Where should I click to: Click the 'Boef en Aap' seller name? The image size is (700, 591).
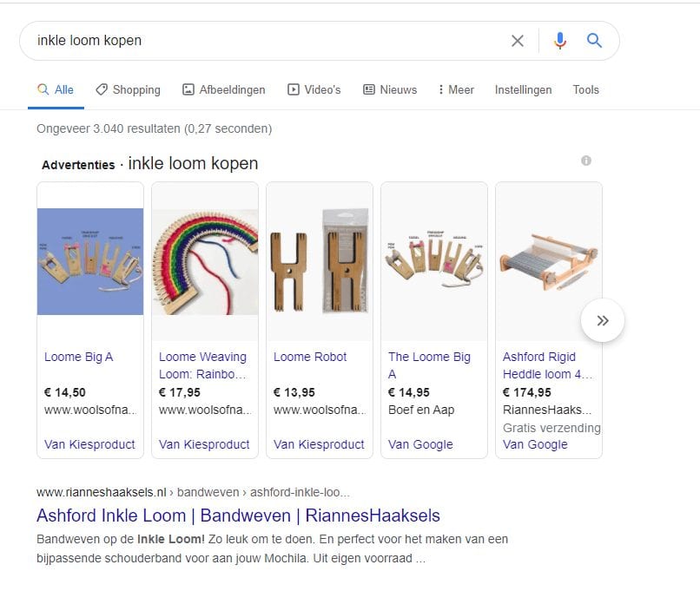(x=421, y=410)
